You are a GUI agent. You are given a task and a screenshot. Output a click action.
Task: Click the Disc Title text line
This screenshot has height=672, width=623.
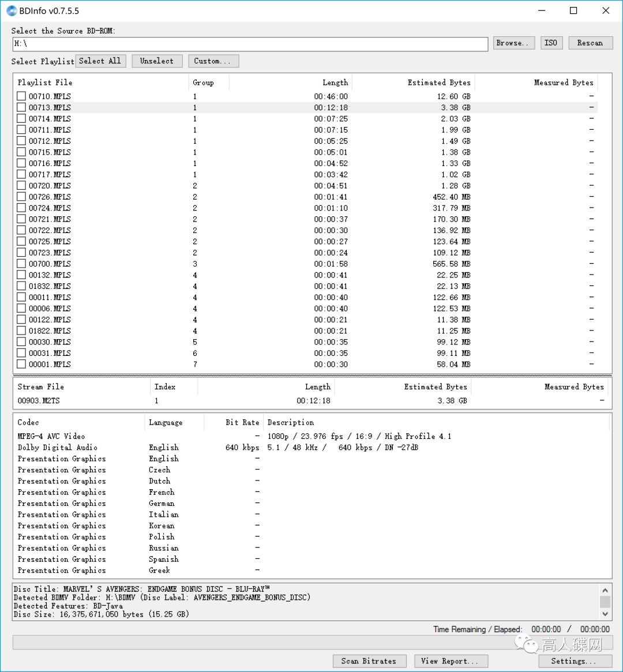142,588
